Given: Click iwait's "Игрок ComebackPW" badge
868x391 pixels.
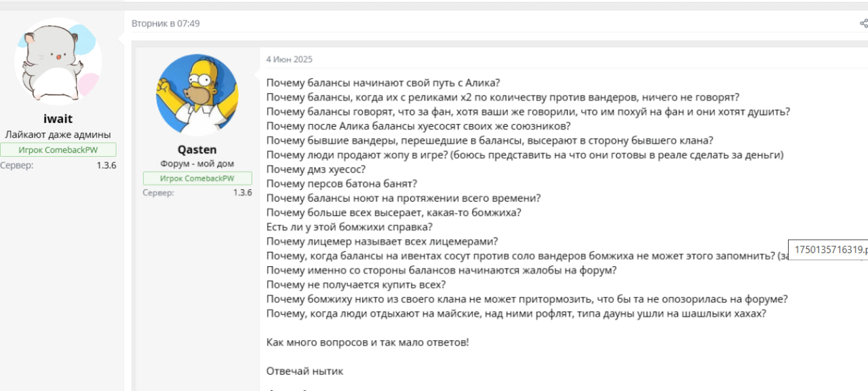Looking at the screenshot, I should 58,150.
